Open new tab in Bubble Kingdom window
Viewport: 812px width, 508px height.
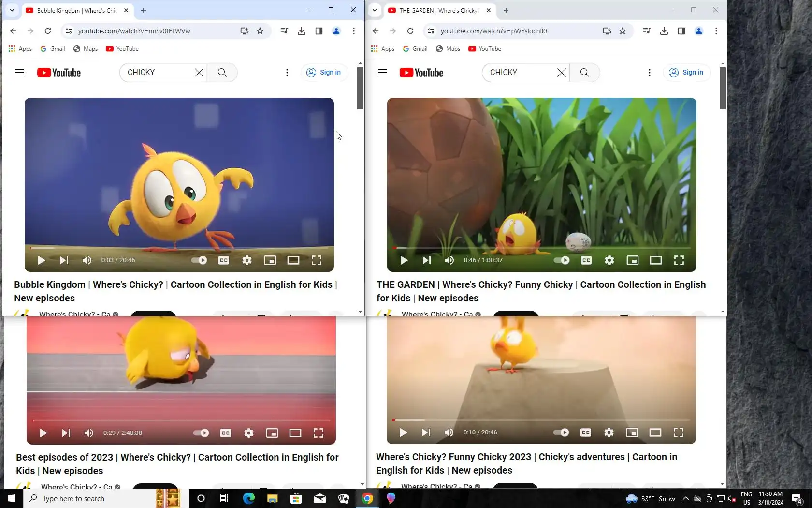click(144, 10)
